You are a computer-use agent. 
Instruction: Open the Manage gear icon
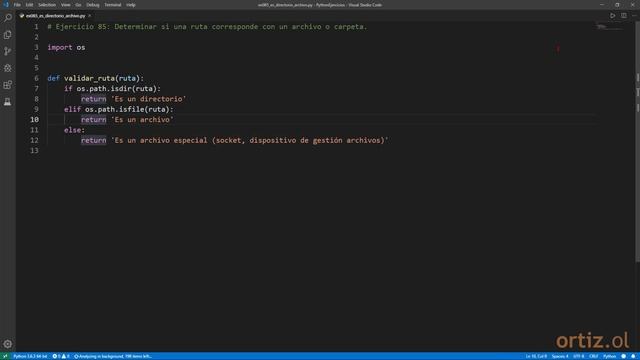point(7,344)
